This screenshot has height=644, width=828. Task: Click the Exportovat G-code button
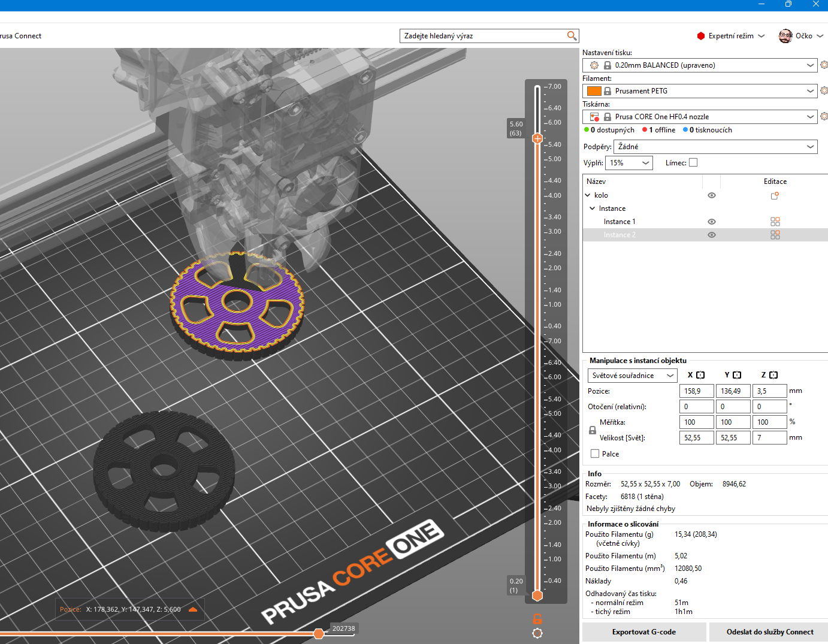click(x=643, y=632)
